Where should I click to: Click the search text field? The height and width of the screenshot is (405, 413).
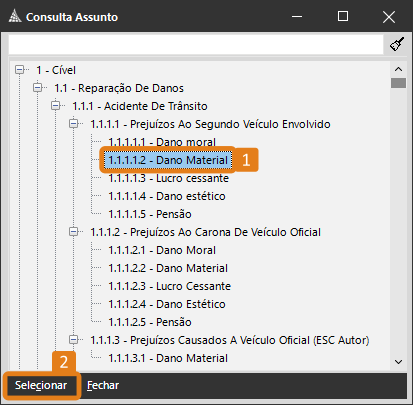(196, 44)
